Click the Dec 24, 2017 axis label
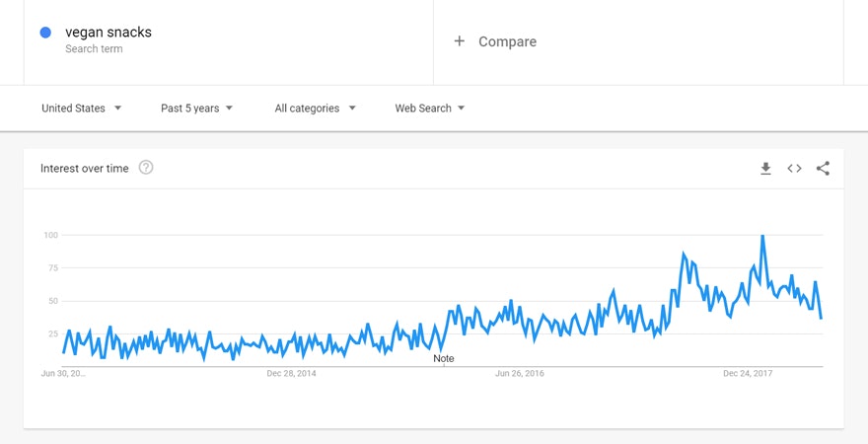The image size is (868, 444). [x=748, y=374]
